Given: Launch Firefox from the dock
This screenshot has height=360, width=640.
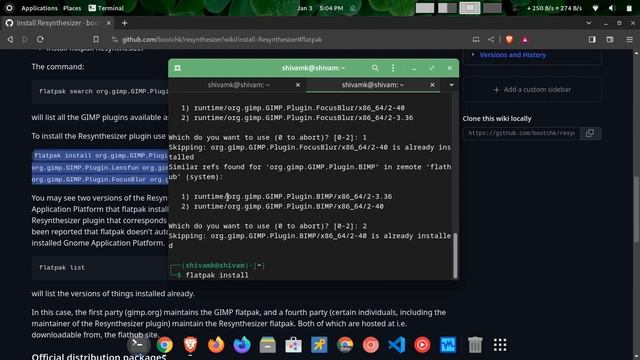Looking at the screenshot, I should 216,345.
